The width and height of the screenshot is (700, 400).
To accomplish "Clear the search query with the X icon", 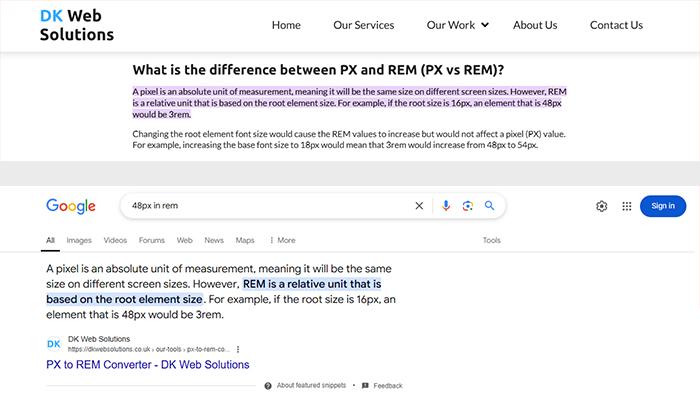I will (419, 206).
